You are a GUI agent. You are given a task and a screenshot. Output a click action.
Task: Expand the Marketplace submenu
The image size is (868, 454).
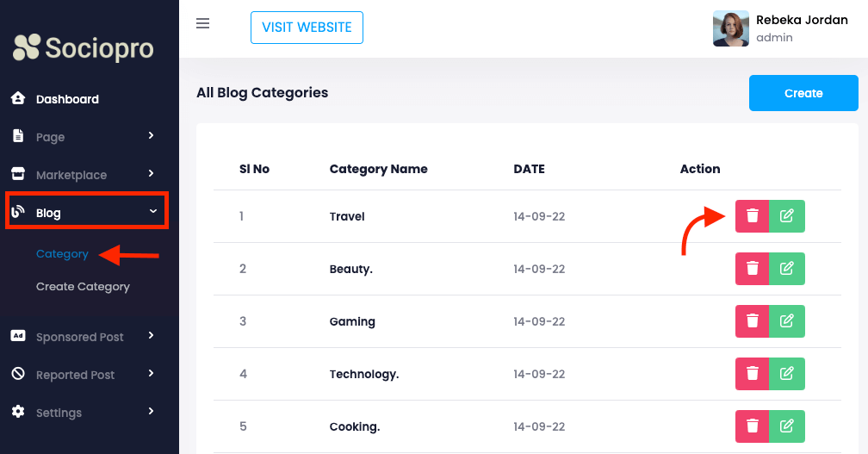(x=152, y=174)
